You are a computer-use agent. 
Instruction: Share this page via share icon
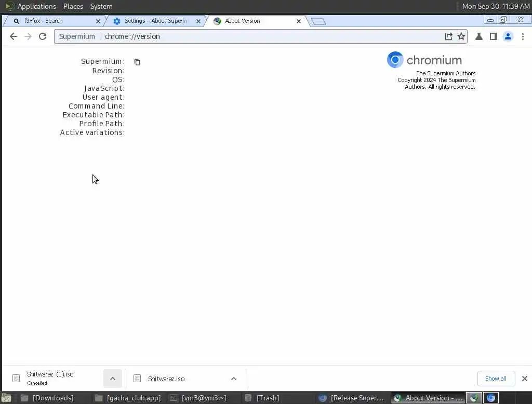[448, 36]
